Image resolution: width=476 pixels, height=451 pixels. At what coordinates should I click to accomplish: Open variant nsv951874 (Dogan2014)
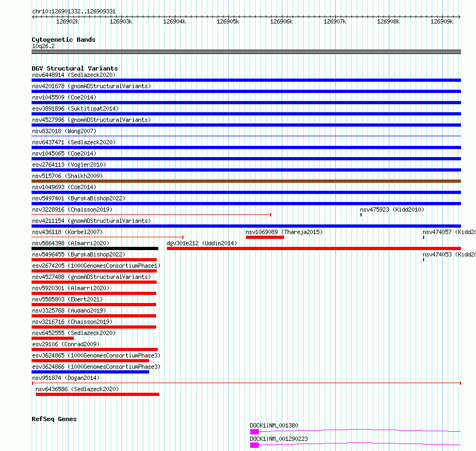66,378
